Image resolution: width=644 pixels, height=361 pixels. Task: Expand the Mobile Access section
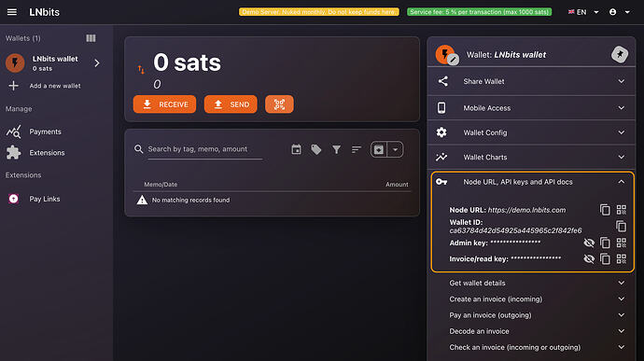pos(531,108)
